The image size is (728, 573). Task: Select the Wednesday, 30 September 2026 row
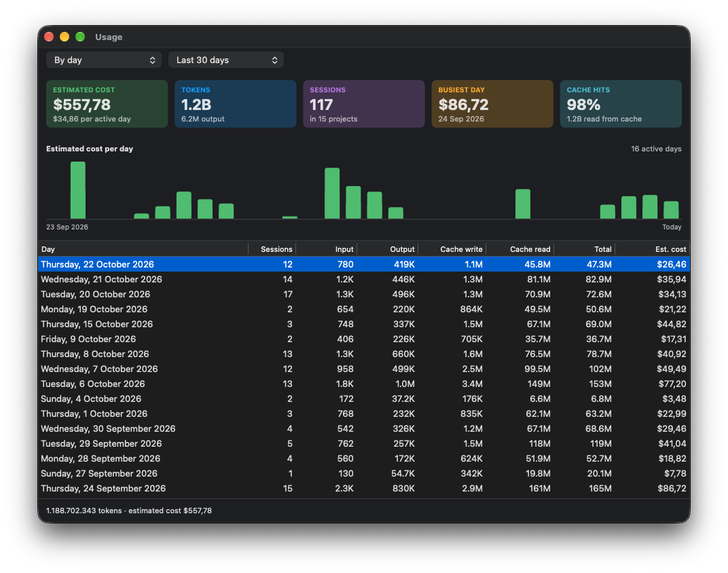click(363, 428)
